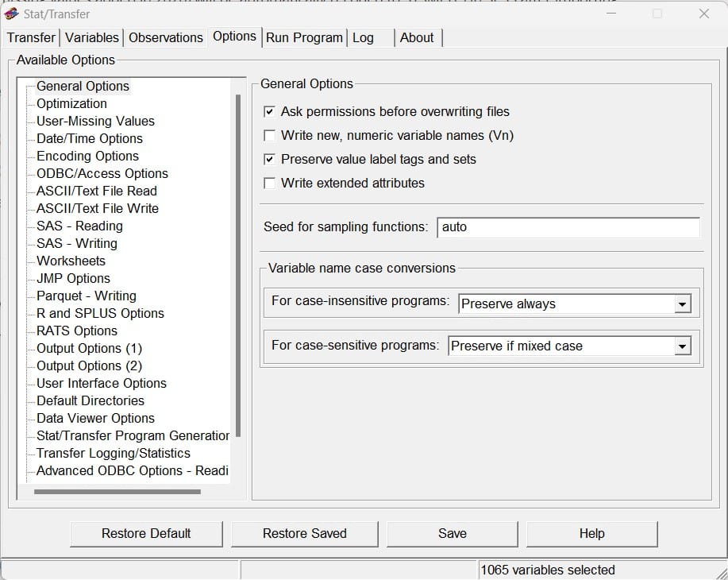
Task: Click the options list horizontal scrollbar
Action: (117, 492)
